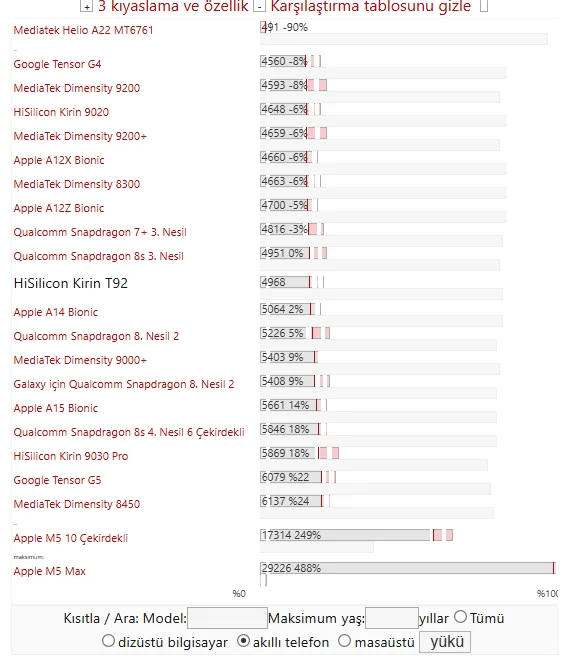571x672 pixels.
Task: Click the '5846 18%' score value
Action: point(286,429)
